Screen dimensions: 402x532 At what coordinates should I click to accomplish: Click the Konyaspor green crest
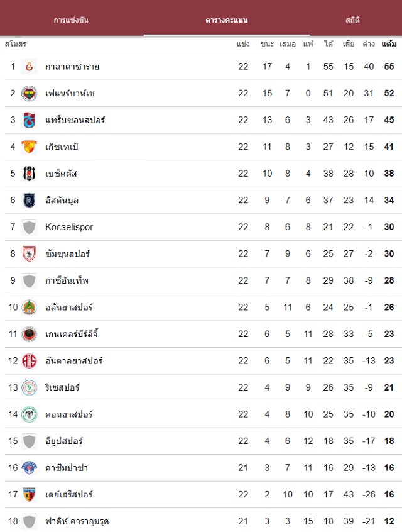coord(30,414)
